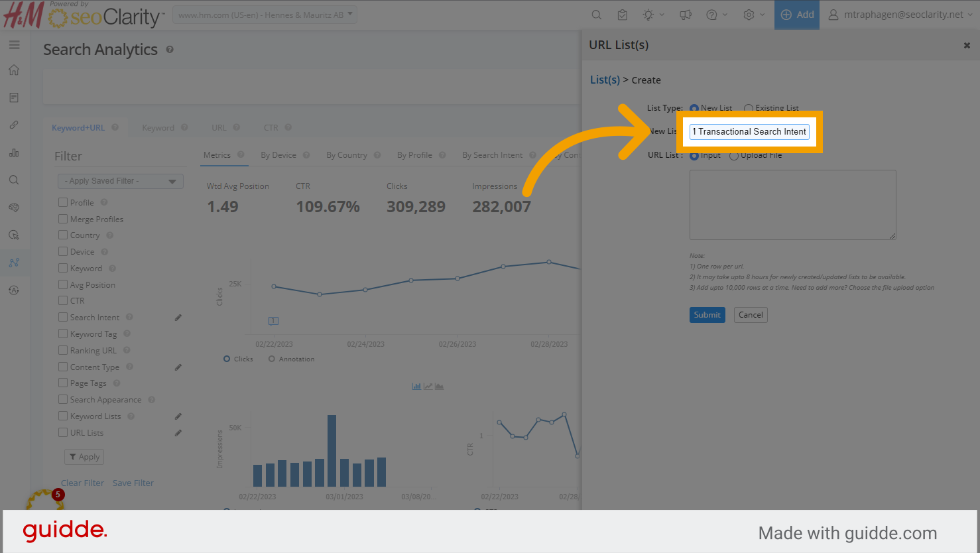This screenshot has width=980, height=553.
Task: Open the bar chart sidebar icon
Action: tap(14, 153)
